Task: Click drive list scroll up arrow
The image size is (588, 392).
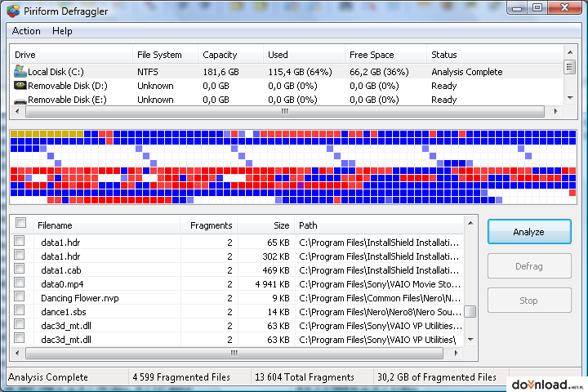Action: [570, 52]
